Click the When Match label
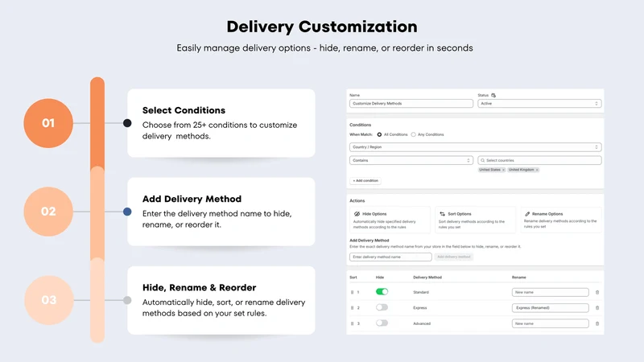644x362 pixels. [x=361, y=134]
